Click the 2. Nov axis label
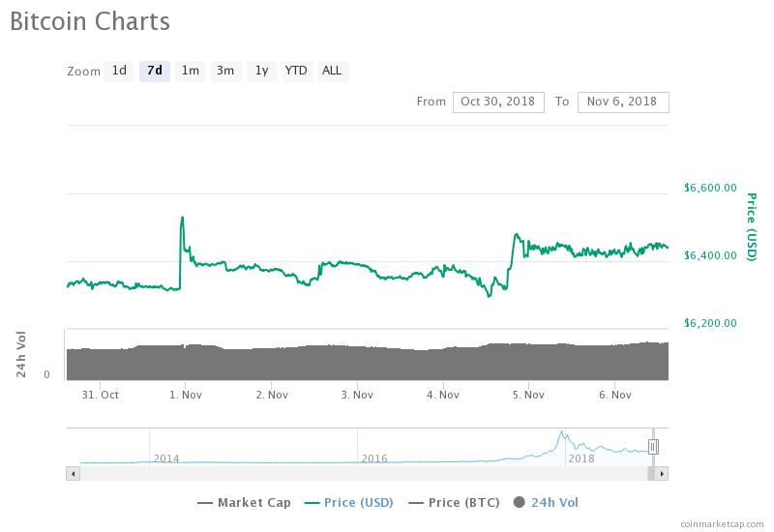The width and height of the screenshot is (774, 532). pos(272,395)
